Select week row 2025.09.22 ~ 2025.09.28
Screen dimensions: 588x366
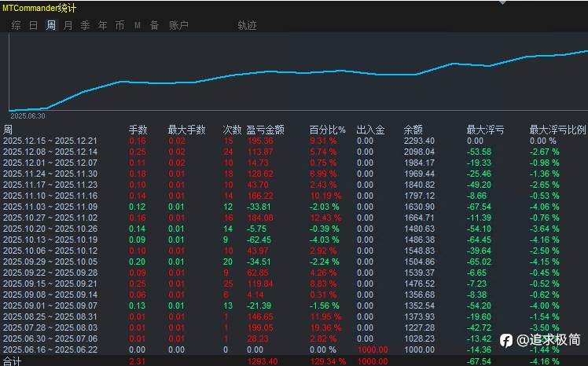294,273
